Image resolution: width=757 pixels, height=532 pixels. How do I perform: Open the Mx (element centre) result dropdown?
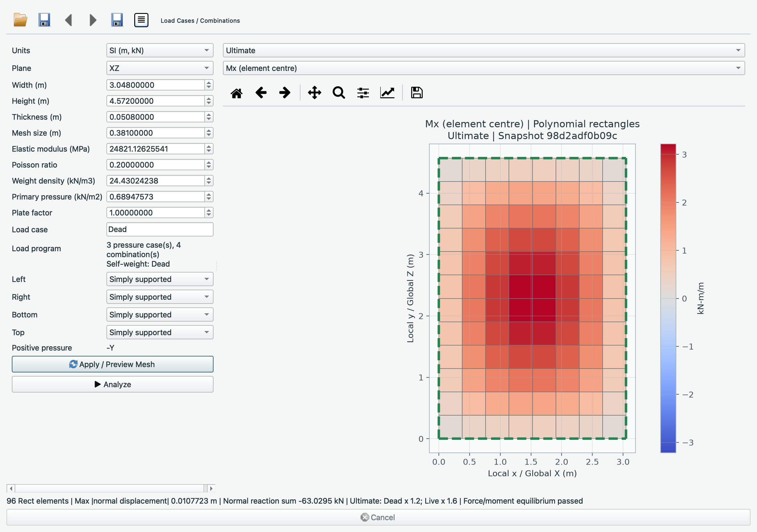(484, 68)
